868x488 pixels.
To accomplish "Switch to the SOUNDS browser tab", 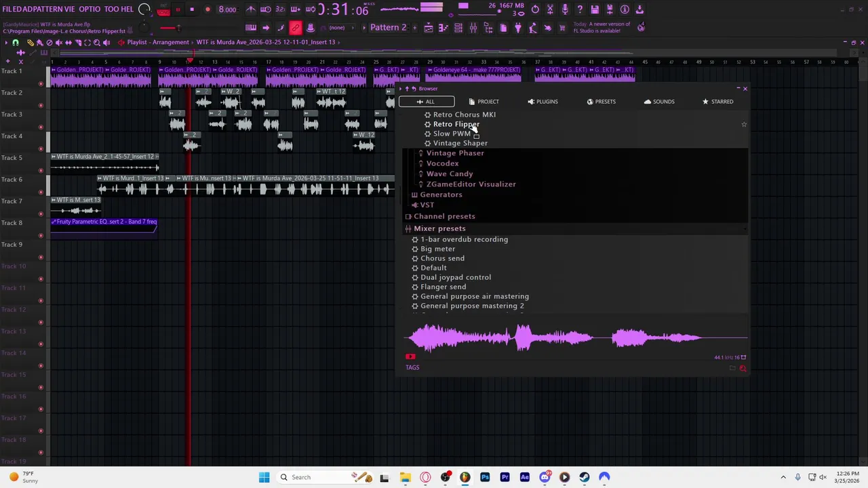I will [x=659, y=102].
